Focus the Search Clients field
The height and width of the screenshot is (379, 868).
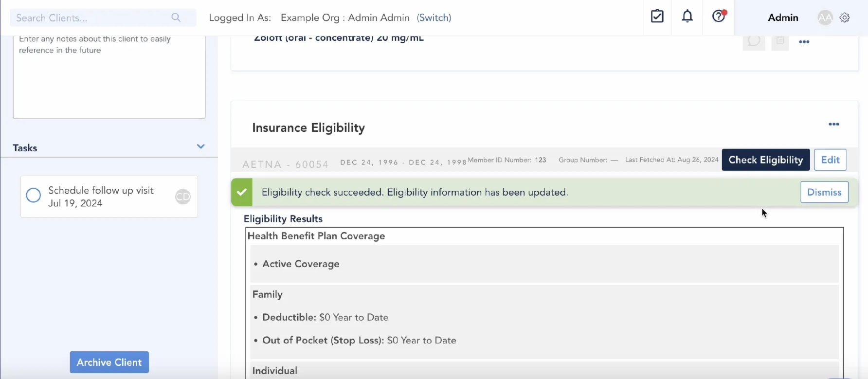click(x=103, y=18)
